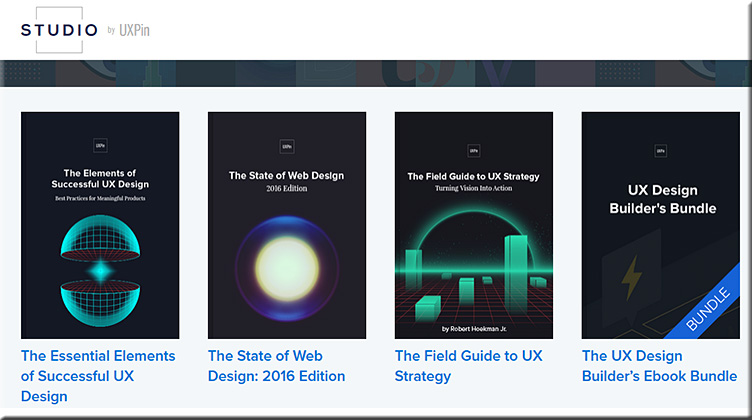The image size is (752, 420).
Task: Follow 'The UX Design Builder's Ebook Bundle' link
Action: (659, 366)
